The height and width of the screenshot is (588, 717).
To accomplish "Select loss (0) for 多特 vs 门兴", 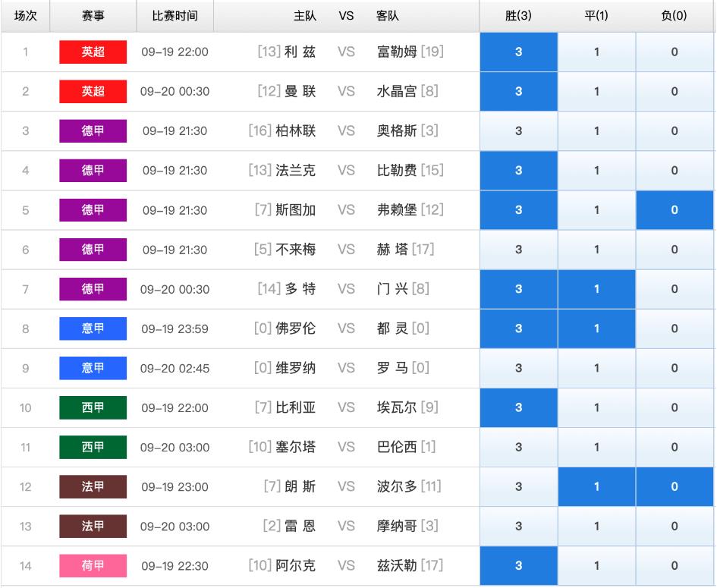I will pyautogui.click(x=675, y=289).
